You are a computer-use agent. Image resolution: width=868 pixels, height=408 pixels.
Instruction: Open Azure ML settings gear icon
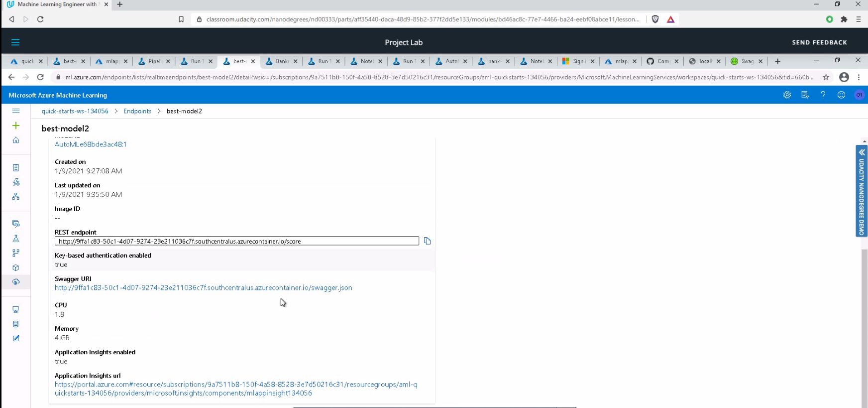pos(787,95)
